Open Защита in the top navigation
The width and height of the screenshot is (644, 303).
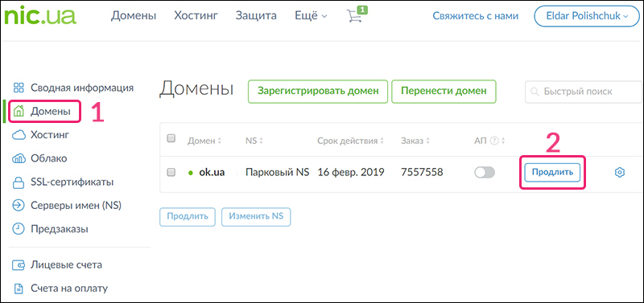click(x=256, y=16)
